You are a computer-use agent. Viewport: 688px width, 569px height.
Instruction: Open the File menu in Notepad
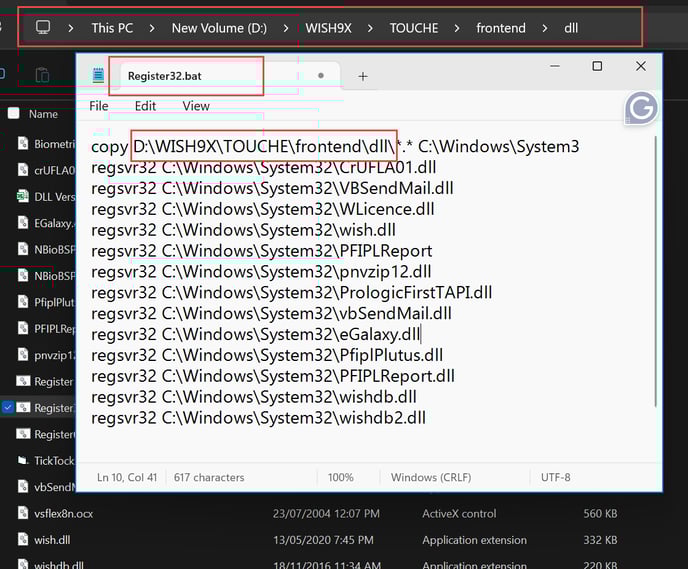[x=99, y=106]
